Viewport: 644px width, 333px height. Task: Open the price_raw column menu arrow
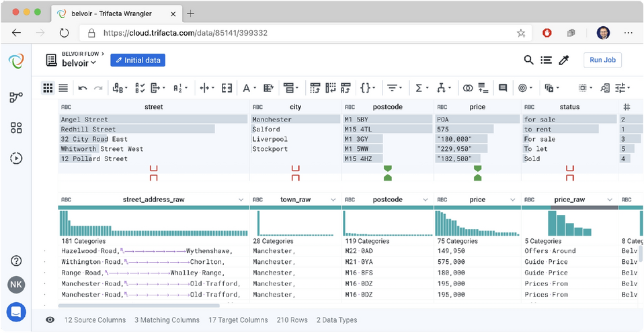tap(610, 200)
